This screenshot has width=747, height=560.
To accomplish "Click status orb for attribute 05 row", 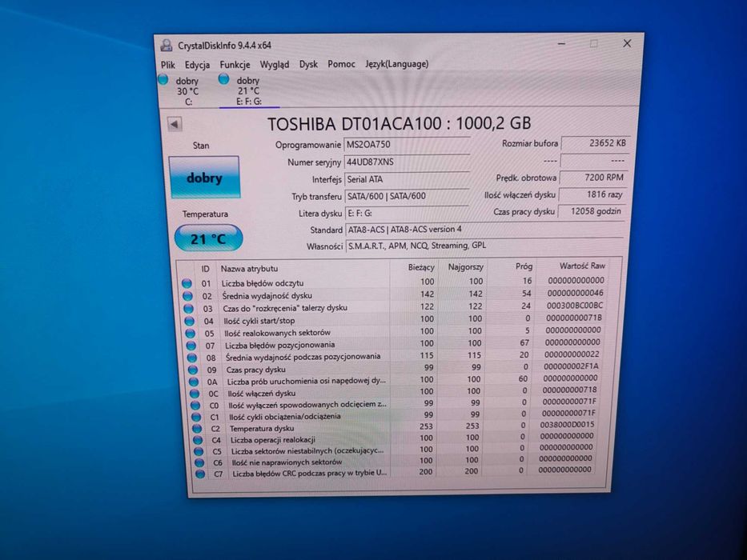I will [x=190, y=334].
